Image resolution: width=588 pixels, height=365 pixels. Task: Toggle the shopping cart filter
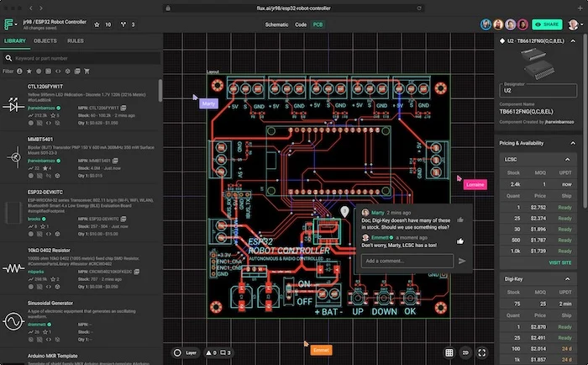point(87,71)
